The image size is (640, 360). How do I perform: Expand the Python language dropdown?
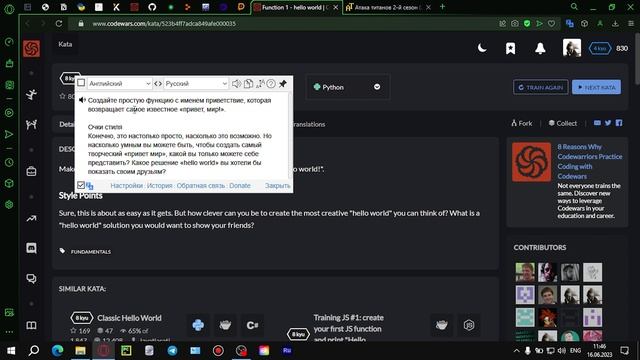coord(347,87)
